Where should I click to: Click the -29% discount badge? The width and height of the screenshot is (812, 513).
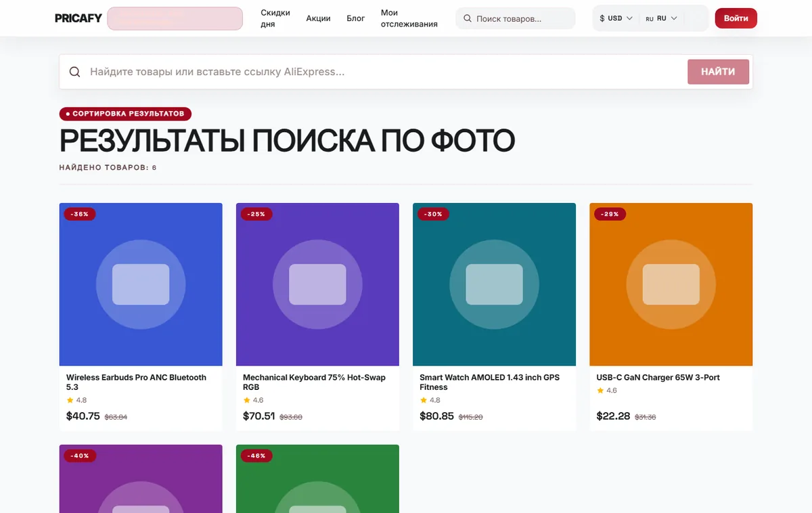point(610,214)
